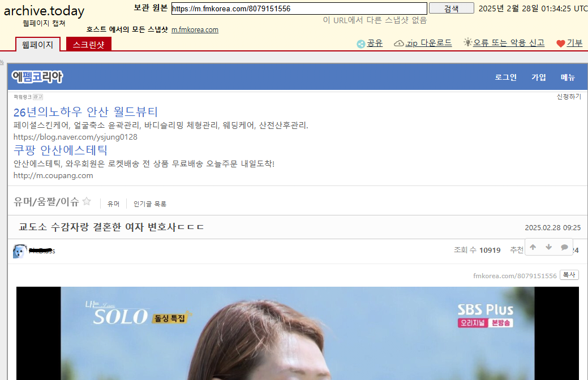The height and width of the screenshot is (380, 588).
Task: Click the archived URL input field
Action: (x=298, y=8)
